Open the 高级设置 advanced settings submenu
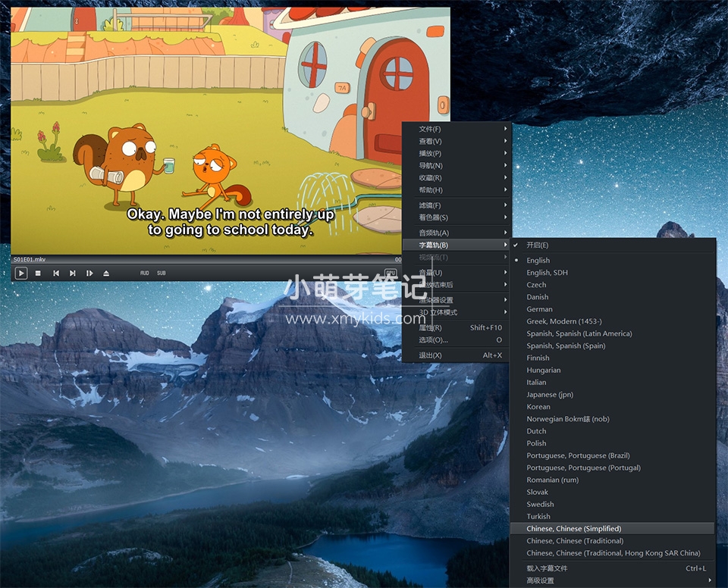This screenshot has height=588, width=728. (540, 580)
